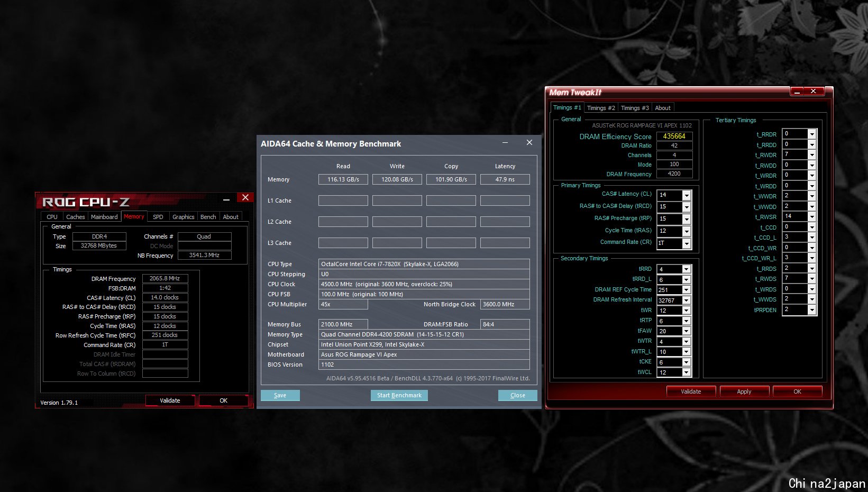This screenshot has height=492, width=868.
Task: Open Command Rate (CR) dropdown in Mem TweakIt
Action: pyautogui.click(x=687, y=244)
